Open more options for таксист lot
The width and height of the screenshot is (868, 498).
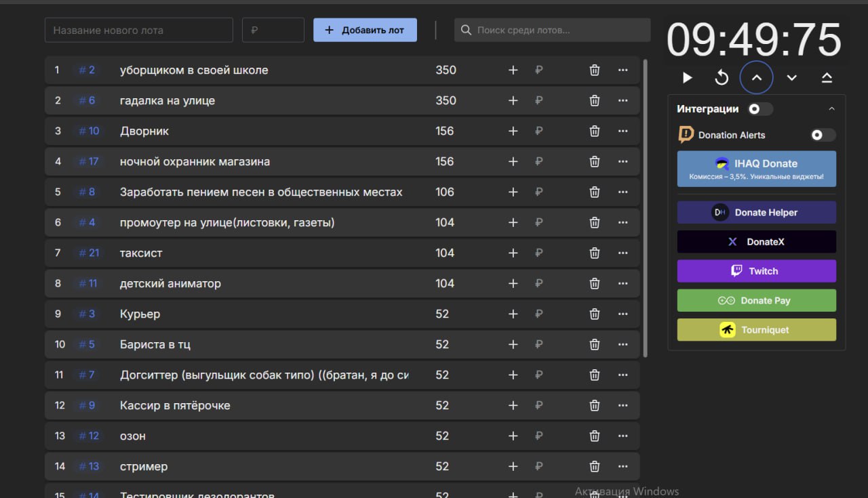point(623,253)
